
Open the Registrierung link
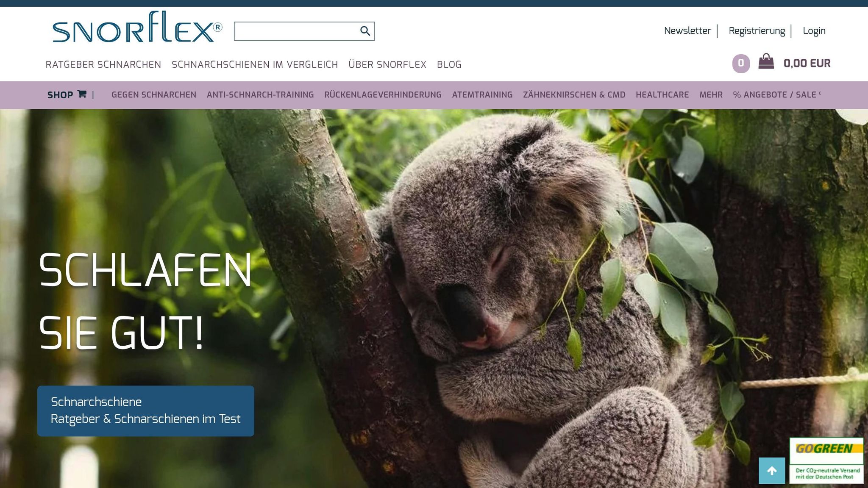point(757,31)
